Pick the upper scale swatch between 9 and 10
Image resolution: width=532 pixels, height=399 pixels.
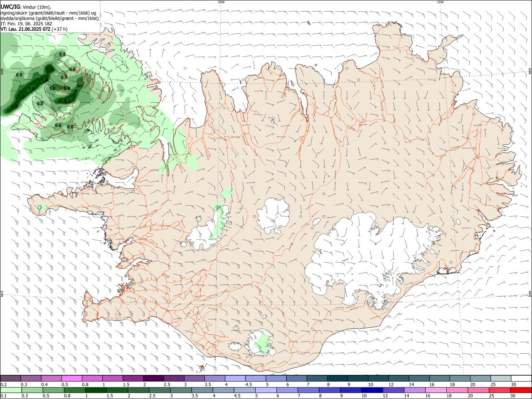[357, 378]
